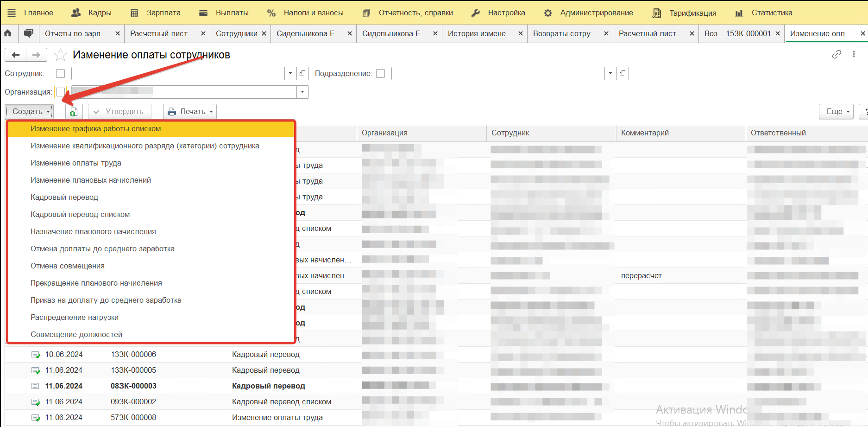
Task: Toggle the Подразделение filter checkbox
Action: point(381,74)
